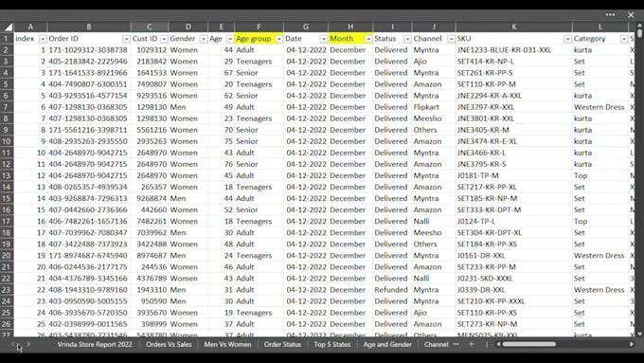Click the vertical scrollbar down arrow

point(639,335)
